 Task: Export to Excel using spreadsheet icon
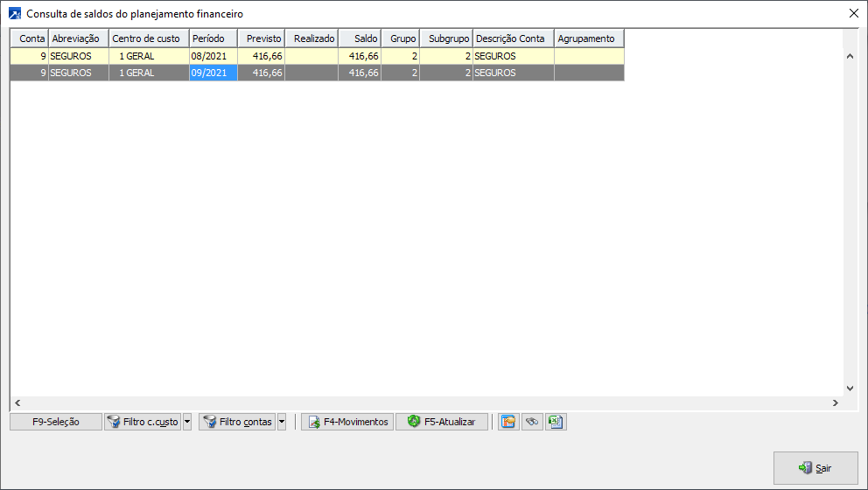pos(556,422)
